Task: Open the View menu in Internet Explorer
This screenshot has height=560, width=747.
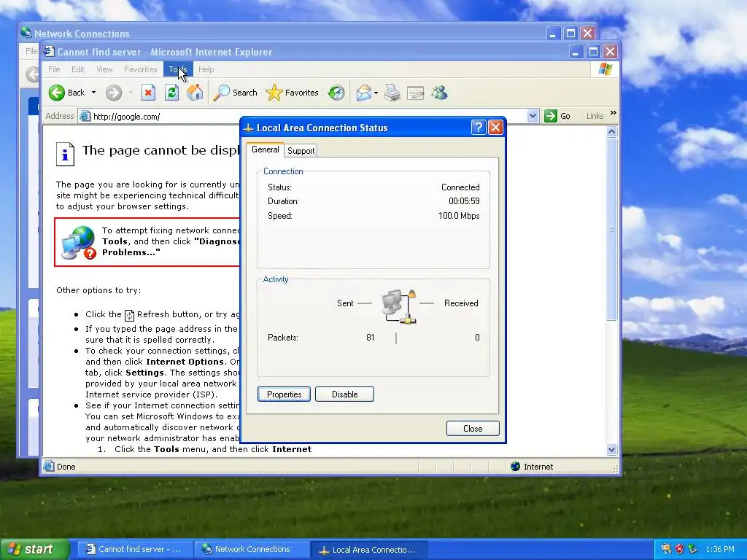Action: click(x=104, y=69)
